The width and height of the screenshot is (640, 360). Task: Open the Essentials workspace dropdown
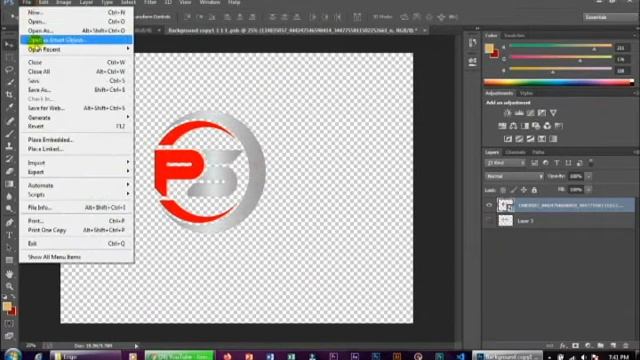point(609,17)
